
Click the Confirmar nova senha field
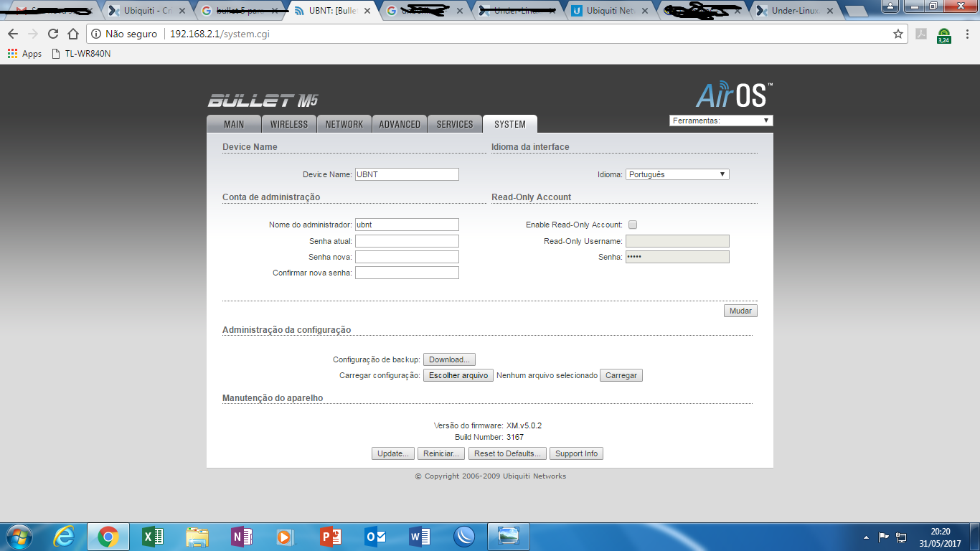(x=407, y=273)
